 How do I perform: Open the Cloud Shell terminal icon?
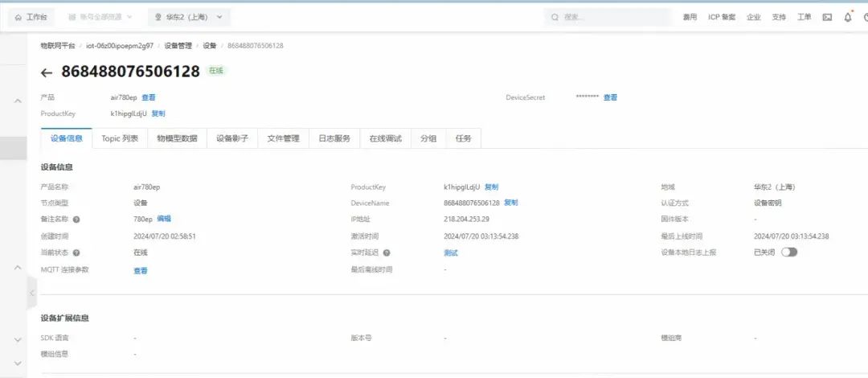[x=827, y=17]
